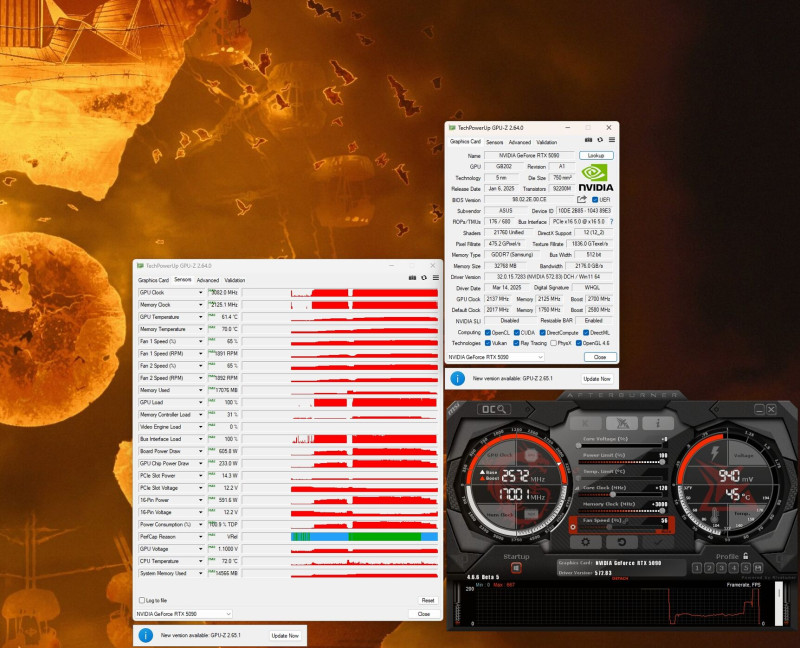Open the GPU Temperature sensor dropdown arrow
Image resolution: width=800 pixels, height=648 pixels.
200,317
